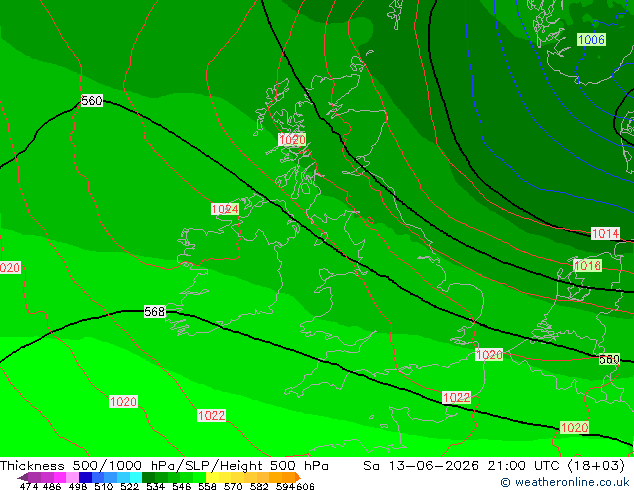The height and width of the screenshot is (490, 634).
Task: Click the red '1014' isobar label
Action: 605,233
